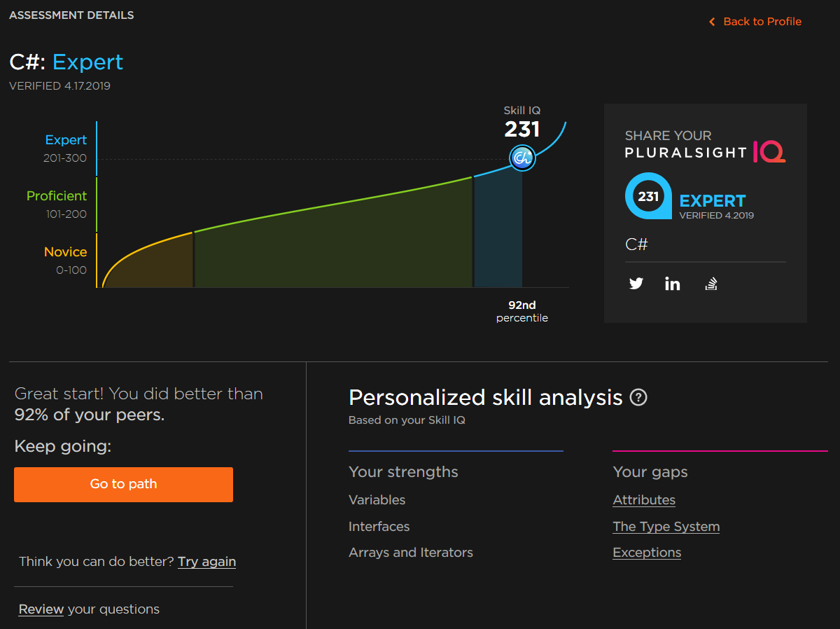Open skill analysis help question-mark icon
This screenshot has height=629, width=840.
(x=638, y=398)
